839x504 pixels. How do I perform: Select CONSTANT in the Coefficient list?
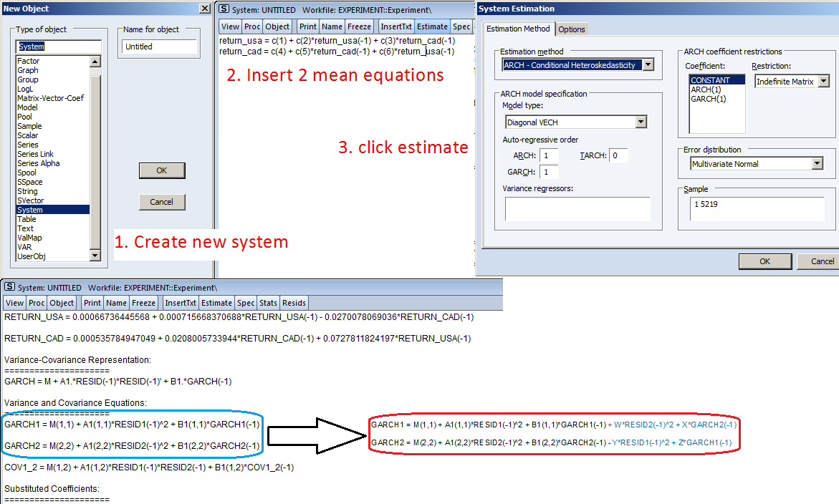click(x=717, y=80)
